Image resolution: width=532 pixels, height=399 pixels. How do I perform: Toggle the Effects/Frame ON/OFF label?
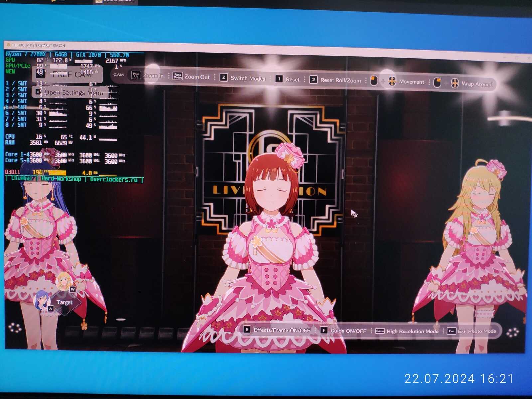tap(282, 330)
